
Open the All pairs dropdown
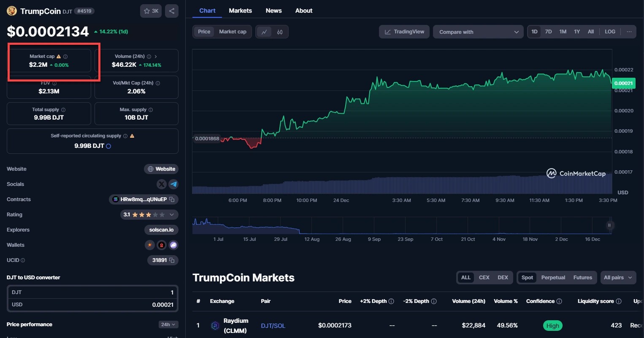click(618, 278)
